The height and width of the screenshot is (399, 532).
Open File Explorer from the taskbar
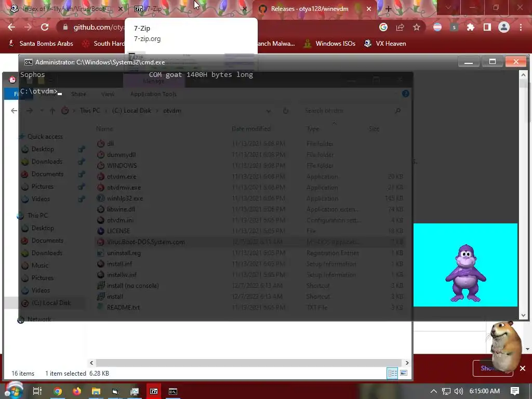click(x=96, y=391)
